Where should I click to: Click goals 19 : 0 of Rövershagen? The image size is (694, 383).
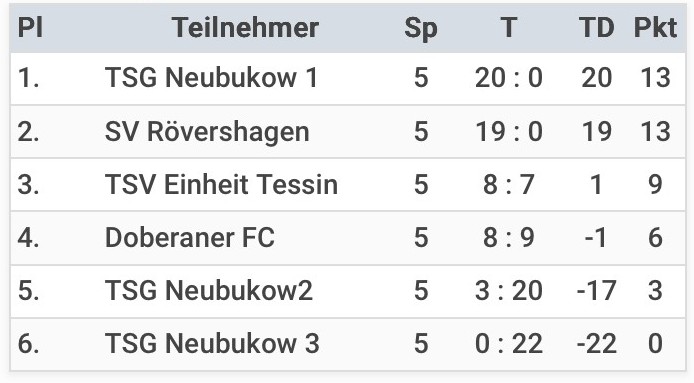tap(509, 132)
